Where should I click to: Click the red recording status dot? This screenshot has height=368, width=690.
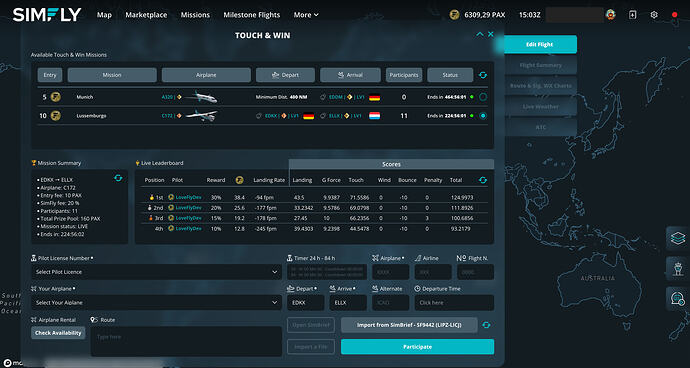pyautogui.click(x=675, y=15)
